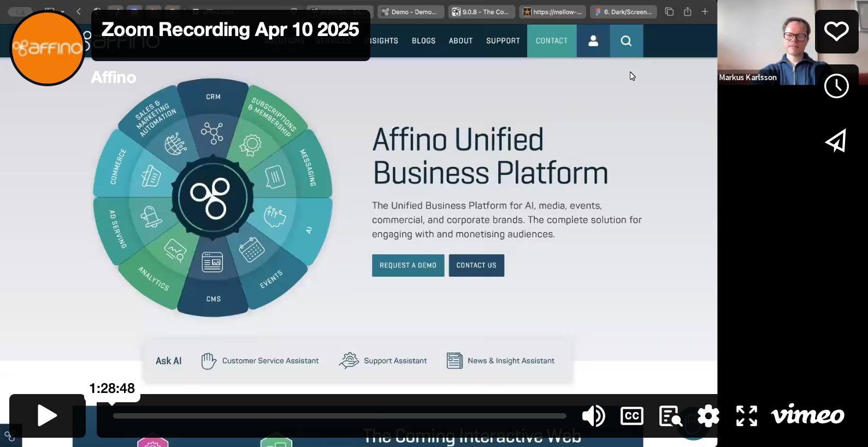868x447 pixels.
Task: Click the user account icon
Action: point(593,41)
